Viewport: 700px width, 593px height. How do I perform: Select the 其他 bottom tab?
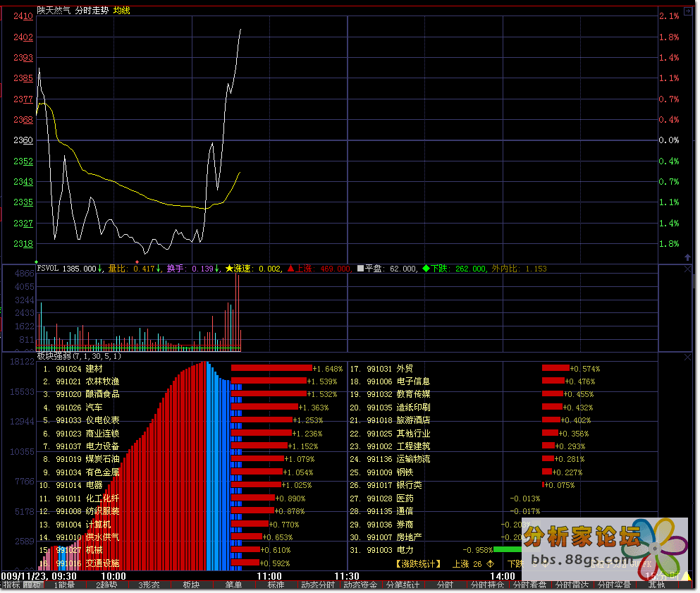[657, 585]
